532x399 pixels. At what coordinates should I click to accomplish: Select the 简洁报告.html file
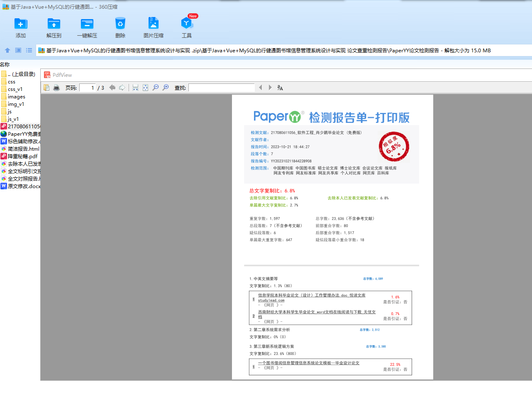20,149
